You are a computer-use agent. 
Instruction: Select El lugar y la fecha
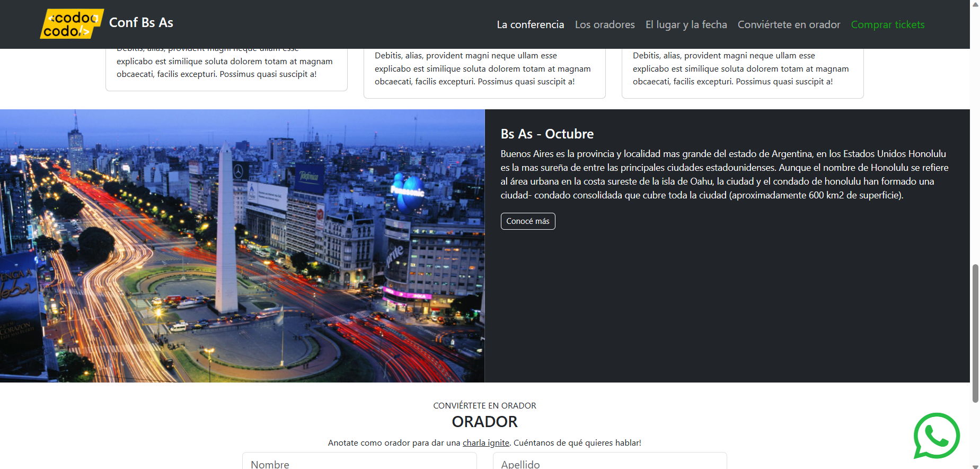tap(686, 25)
